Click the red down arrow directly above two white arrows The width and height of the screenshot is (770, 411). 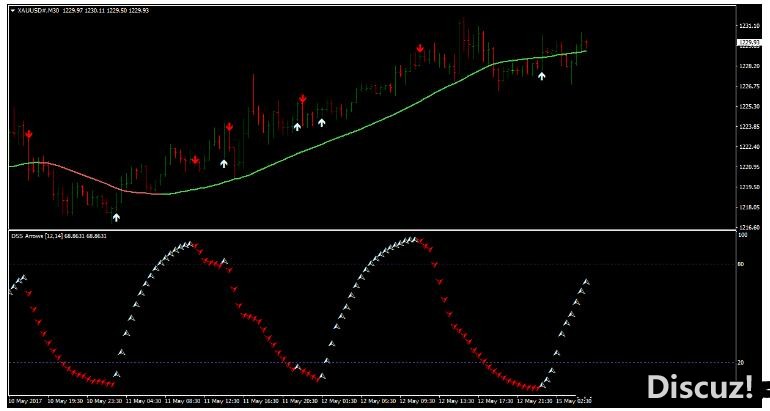tap(302, 99)
